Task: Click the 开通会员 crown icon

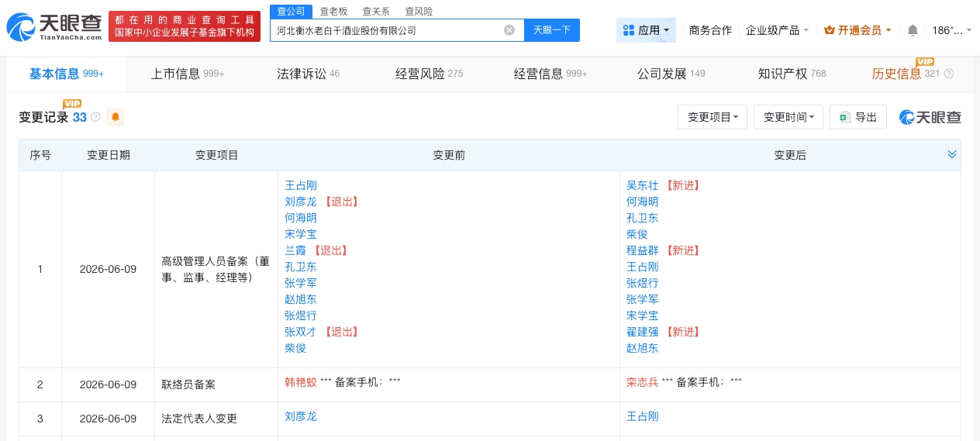Action: [830, 30]
